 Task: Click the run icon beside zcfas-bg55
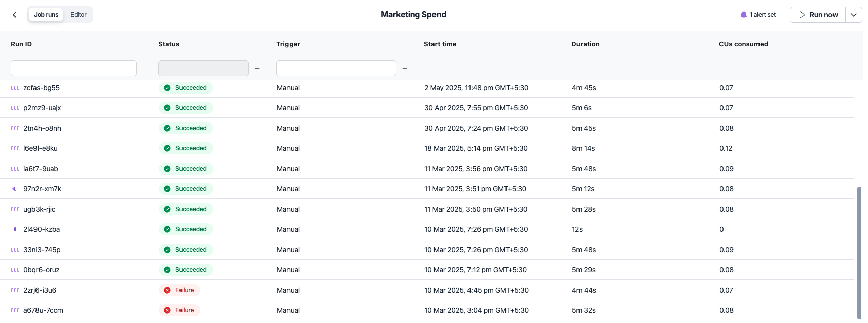coord(15,88)
